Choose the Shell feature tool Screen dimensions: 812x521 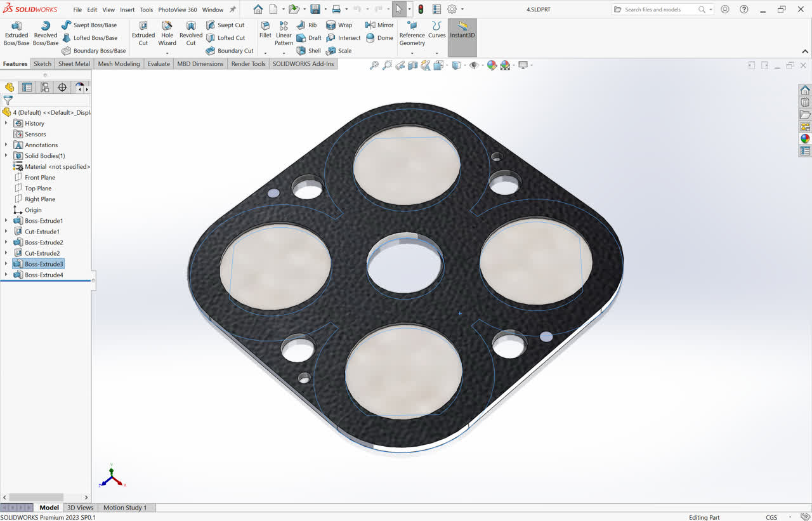coord(309,51)
